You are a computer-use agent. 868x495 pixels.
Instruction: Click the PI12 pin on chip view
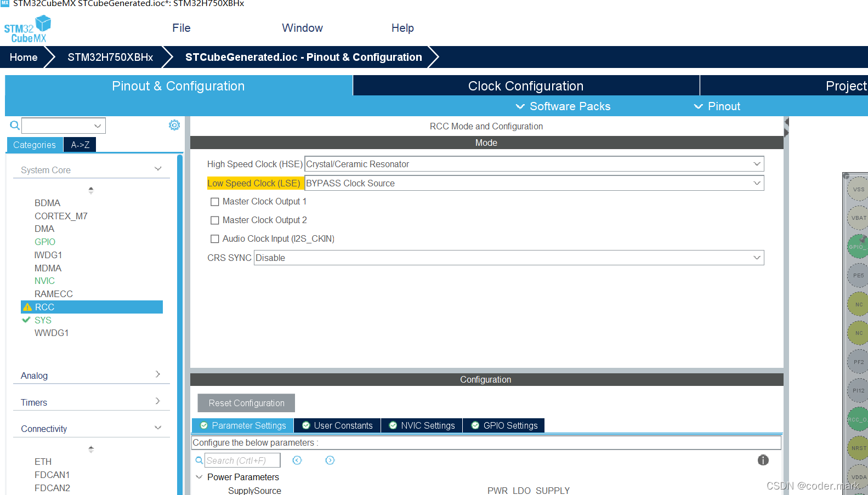click(x=858, y=390)
